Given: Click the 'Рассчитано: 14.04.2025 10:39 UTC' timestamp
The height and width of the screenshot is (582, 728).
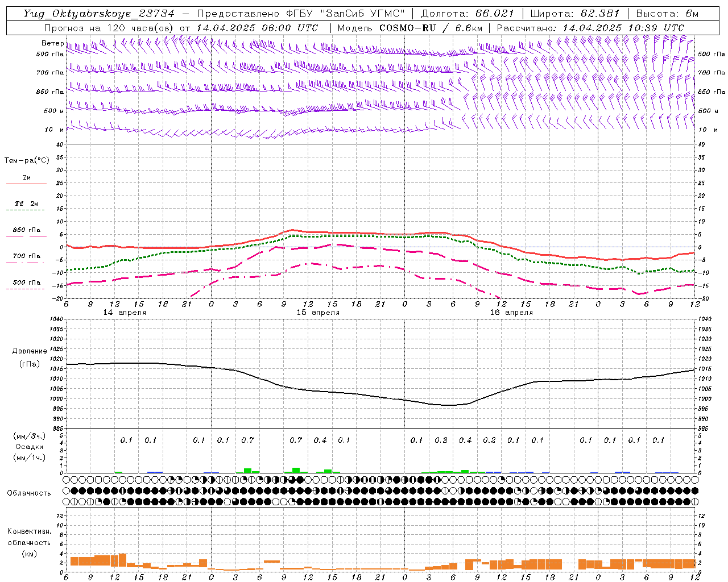Looking at the screenshot, I should click(x=590, y=28).
